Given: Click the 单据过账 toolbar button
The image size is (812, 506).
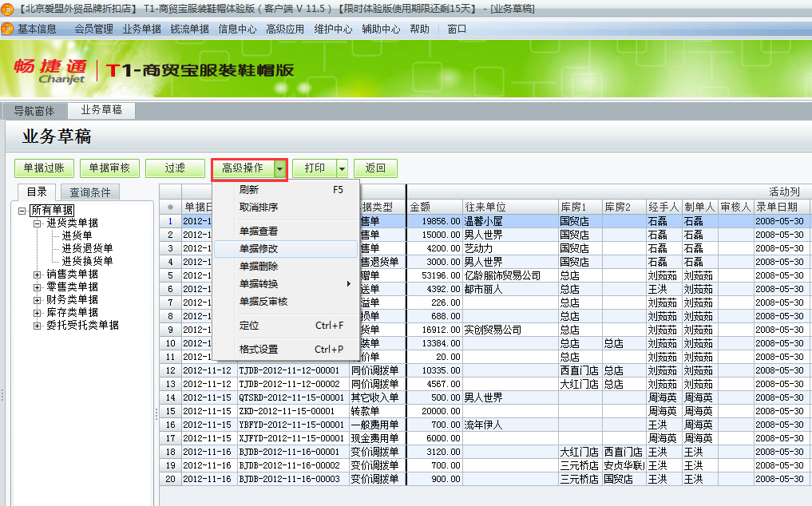Looking at the screenshot, I should coord(43,168).
